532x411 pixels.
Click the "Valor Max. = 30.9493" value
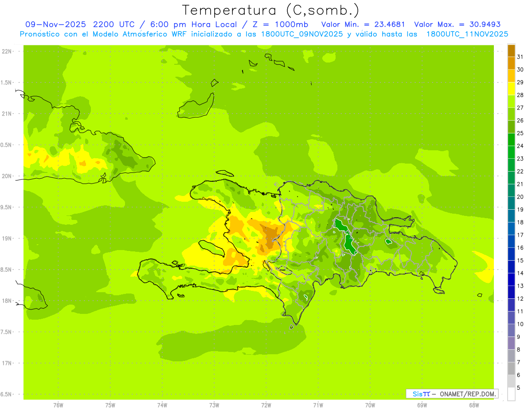click(x=458, y=24)
